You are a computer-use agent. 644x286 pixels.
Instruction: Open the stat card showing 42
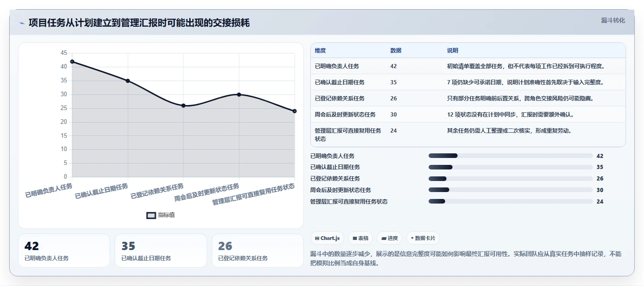[64, 251]
